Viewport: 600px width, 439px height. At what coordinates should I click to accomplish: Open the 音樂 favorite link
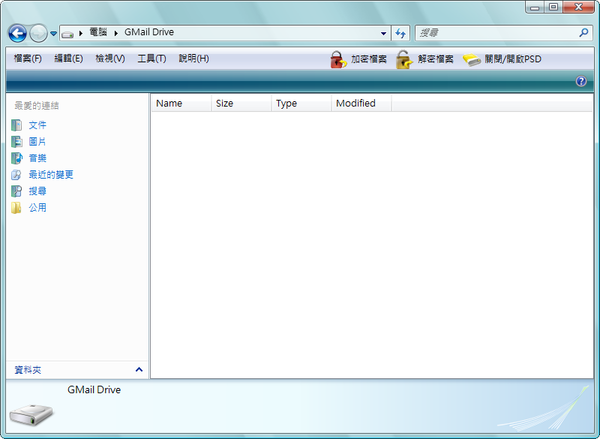click(38, 158)
